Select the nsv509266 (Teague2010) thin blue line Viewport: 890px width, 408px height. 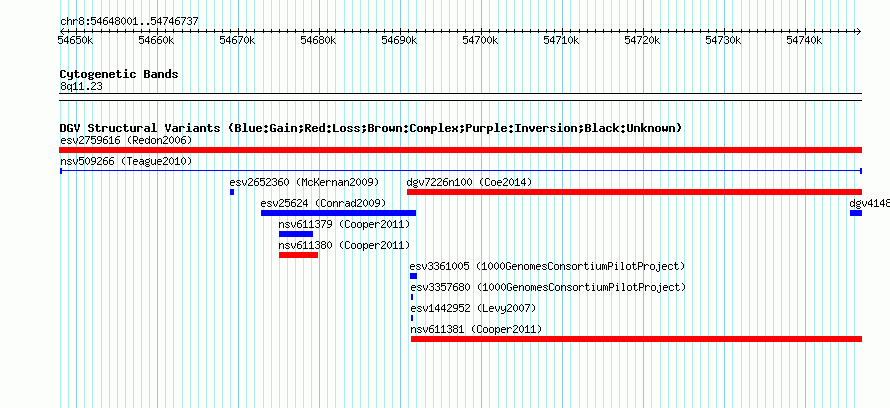click(x=460, y=171)
